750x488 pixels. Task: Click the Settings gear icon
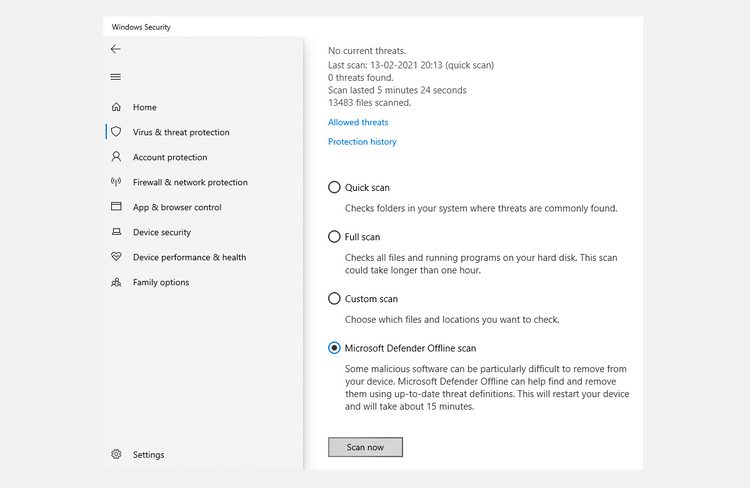point(116,454)
